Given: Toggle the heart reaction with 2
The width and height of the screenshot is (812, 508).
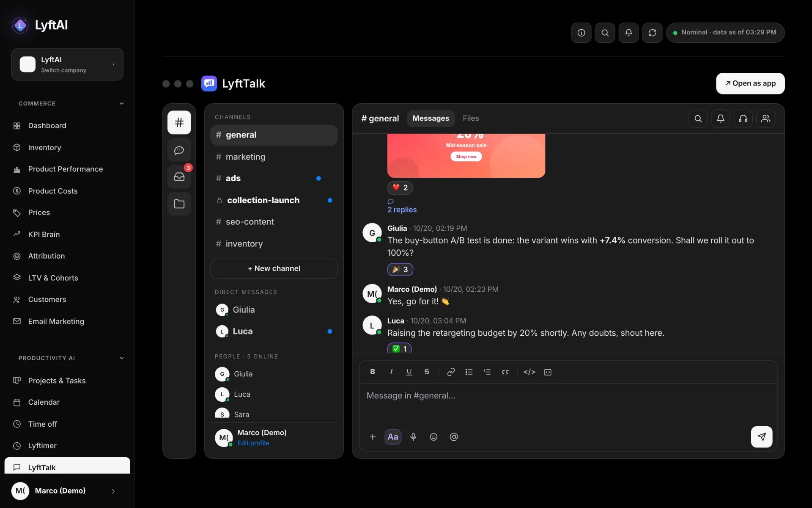Looking at the screenshot, I should click(x=400, y=188).
